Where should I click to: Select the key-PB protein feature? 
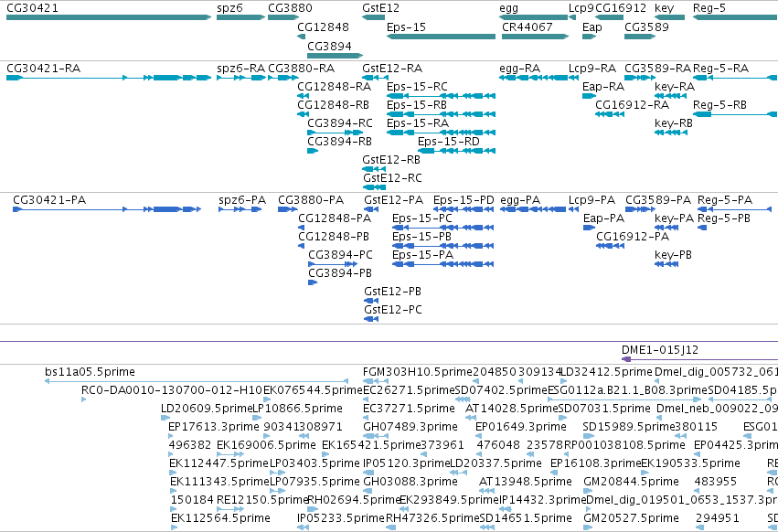pyautogui.click(x=666, y=264)
